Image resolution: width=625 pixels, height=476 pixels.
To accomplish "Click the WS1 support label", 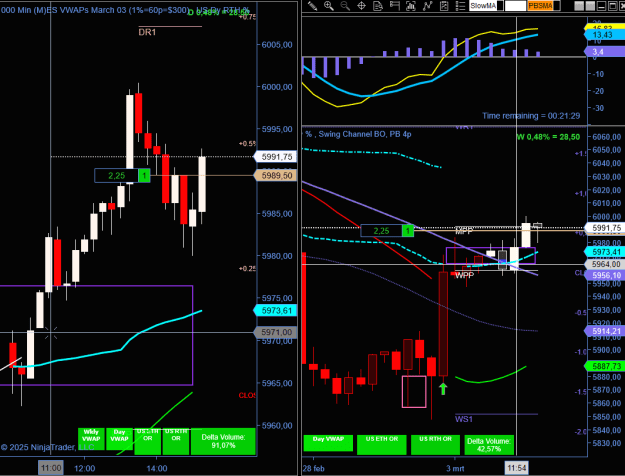I will 464,419.
